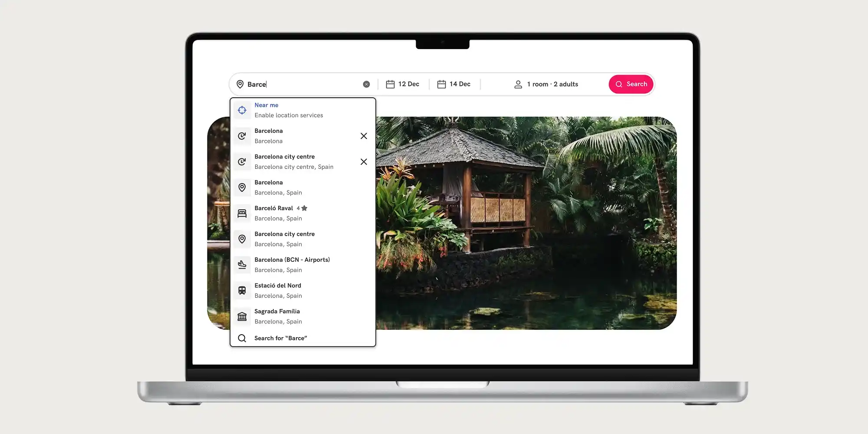Viewport: 868px width, 434px height.
Task: Remove Barcelona from recent searches
Action: (x=364, y=136)
